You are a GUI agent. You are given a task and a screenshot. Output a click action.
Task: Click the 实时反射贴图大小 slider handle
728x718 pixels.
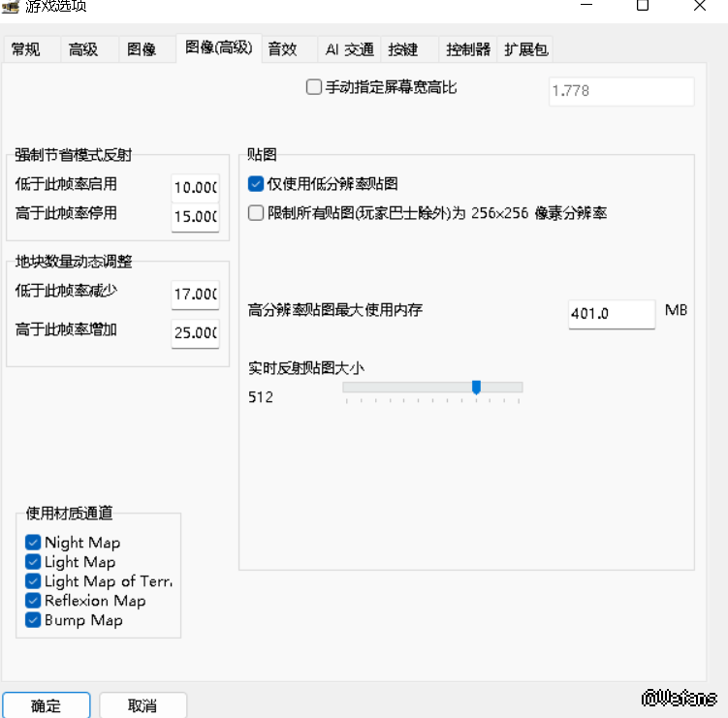click(476, 387)
